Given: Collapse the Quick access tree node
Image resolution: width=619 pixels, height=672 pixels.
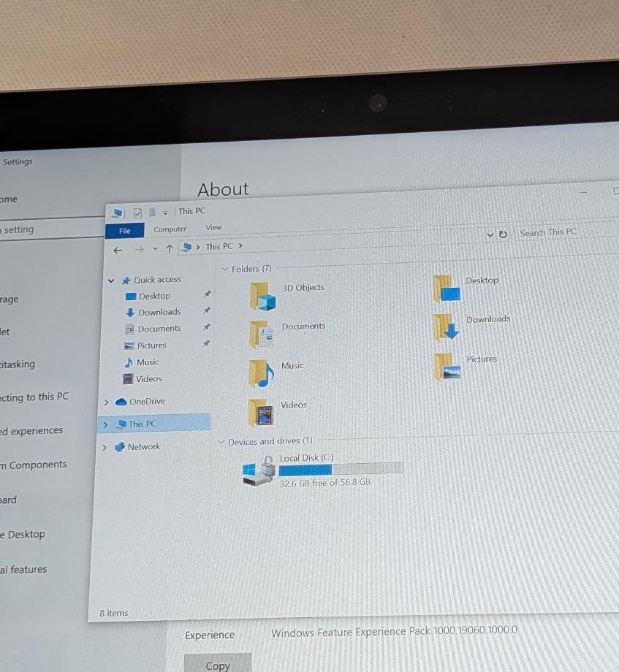Looking at the screenshot, I should 111,281.
